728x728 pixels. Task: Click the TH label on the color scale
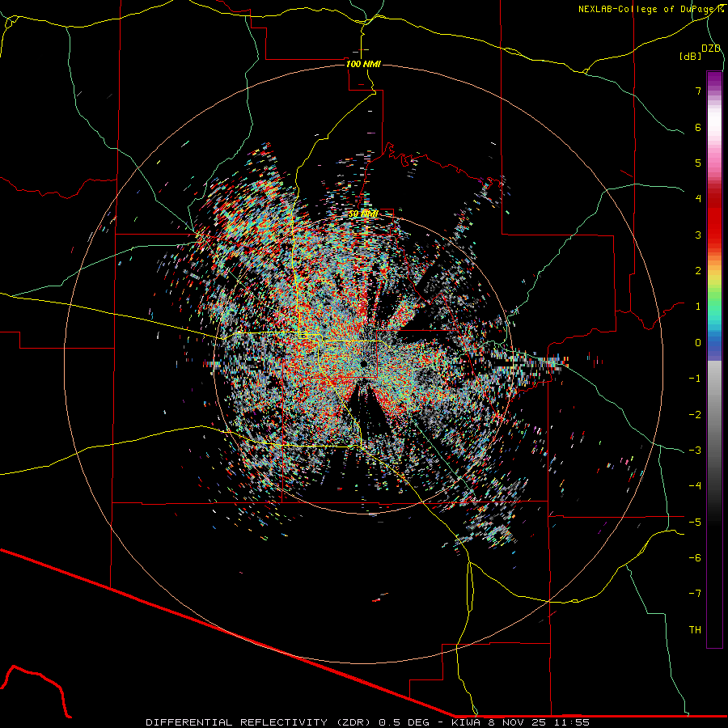(695, 629)
